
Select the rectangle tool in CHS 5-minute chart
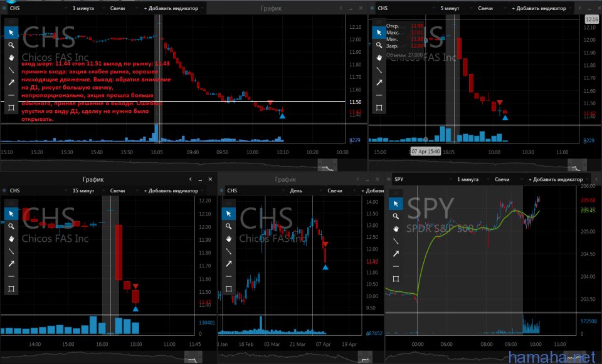tap(379, 108)
